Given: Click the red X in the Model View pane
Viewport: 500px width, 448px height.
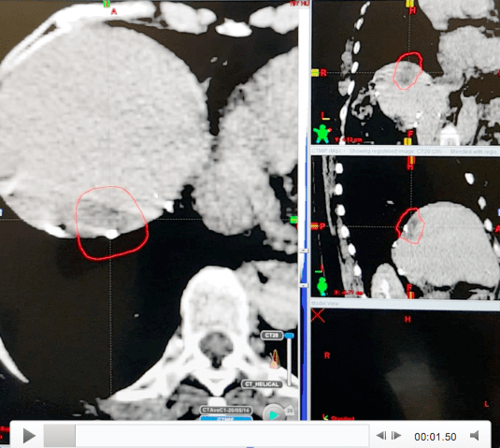Looking at the screenshot, I should [318, 315].
